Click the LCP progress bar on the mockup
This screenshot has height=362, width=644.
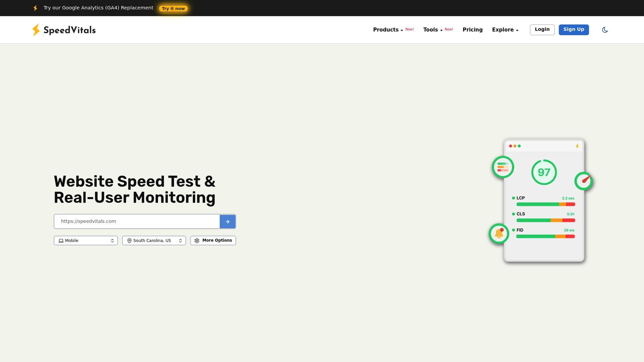pyautogui.click(x=546, y=204)
